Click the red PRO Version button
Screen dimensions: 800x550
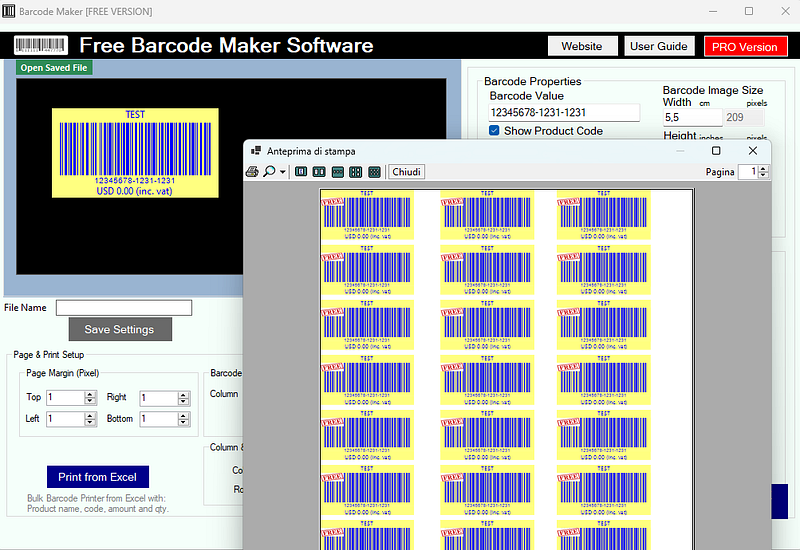point(745,47)
